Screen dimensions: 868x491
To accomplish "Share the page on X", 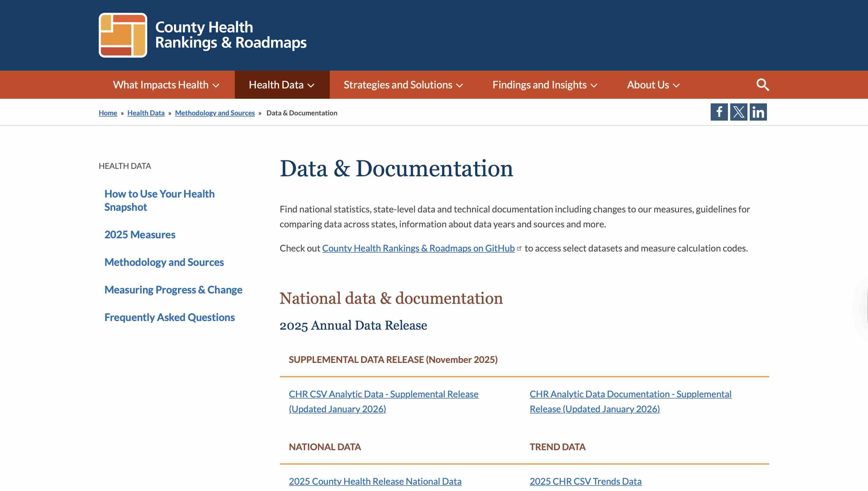I will pos(738,112).
